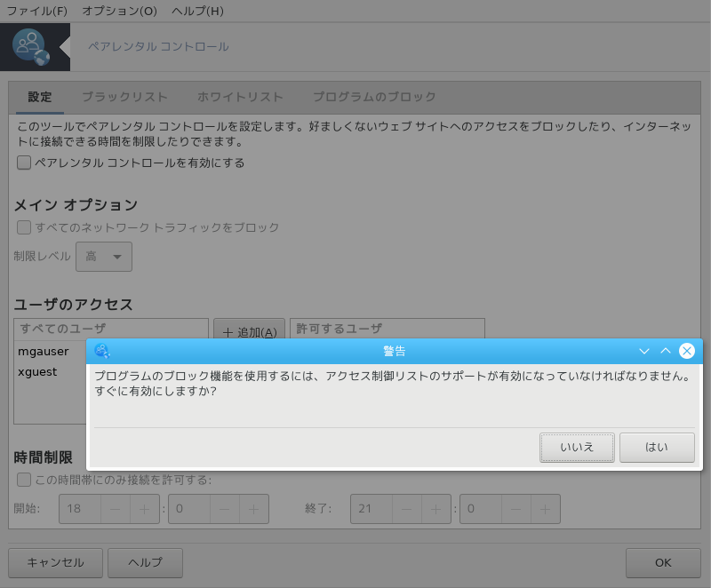Screen dimensions: 711x588
Task: Open the 制限レベル dropdown showing 高
Action: (104, 257)
